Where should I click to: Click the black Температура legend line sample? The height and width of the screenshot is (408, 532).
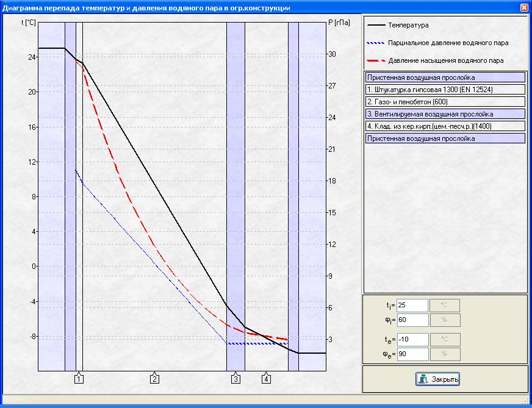point(376,26)
